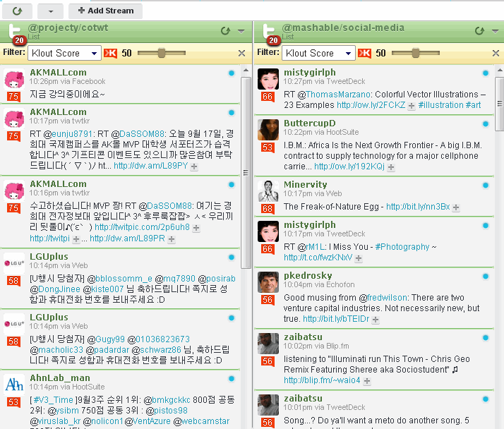The image size is (504, 429).
Task: Expand the plus icon beside ow.ly/192KQj
Action: click(391, 167)
